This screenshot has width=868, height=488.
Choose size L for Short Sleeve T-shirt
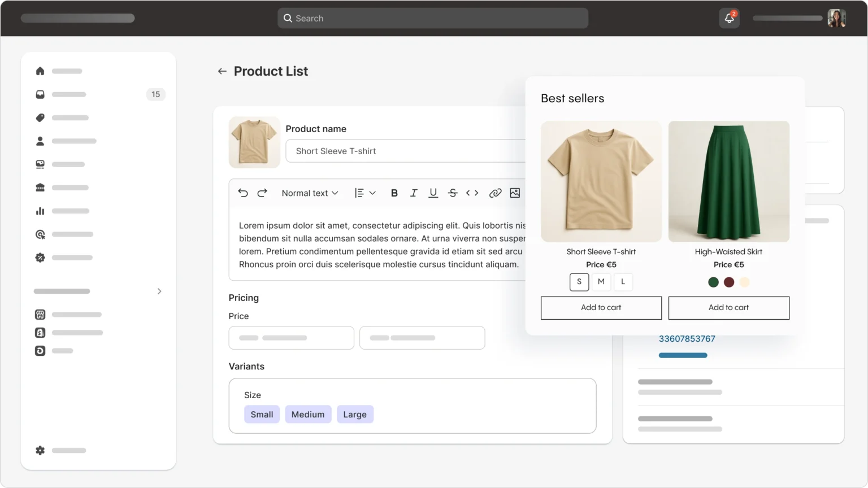click(x=623, y=282)
